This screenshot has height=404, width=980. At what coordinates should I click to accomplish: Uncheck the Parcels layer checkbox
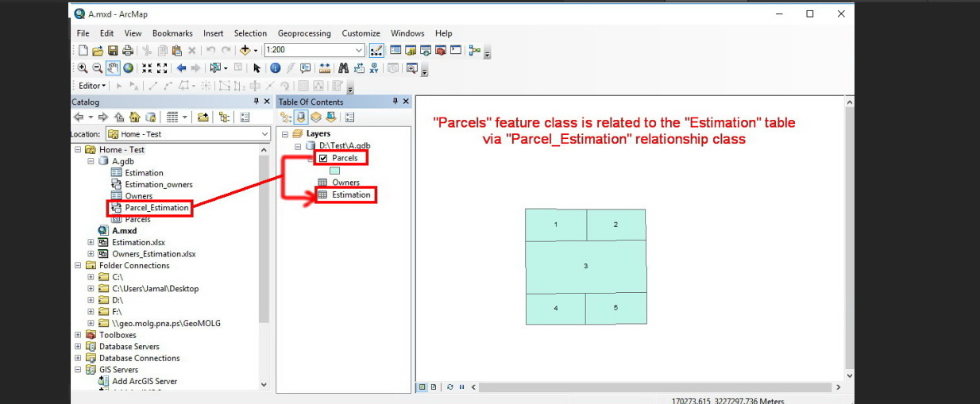point(323,158)
